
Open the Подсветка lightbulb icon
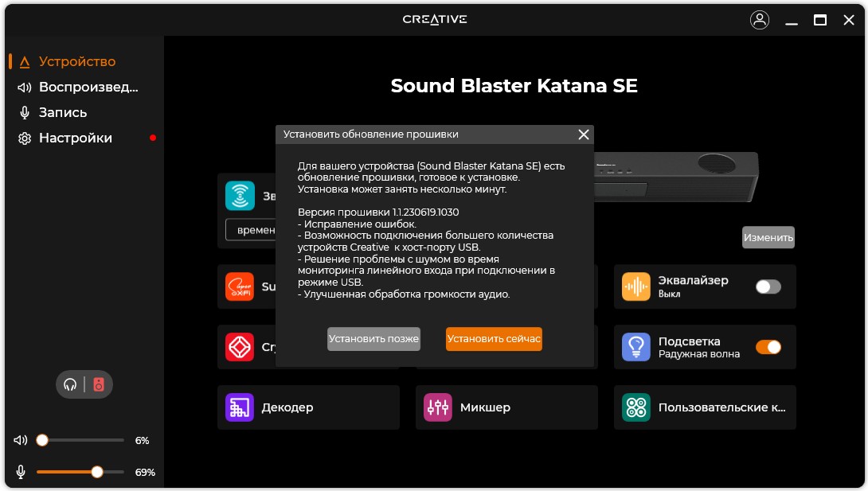click(636, 347)
